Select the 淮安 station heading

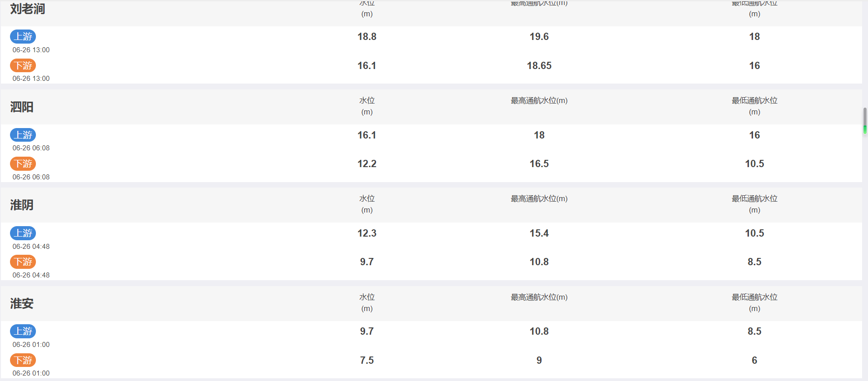(x=22, y=303)
